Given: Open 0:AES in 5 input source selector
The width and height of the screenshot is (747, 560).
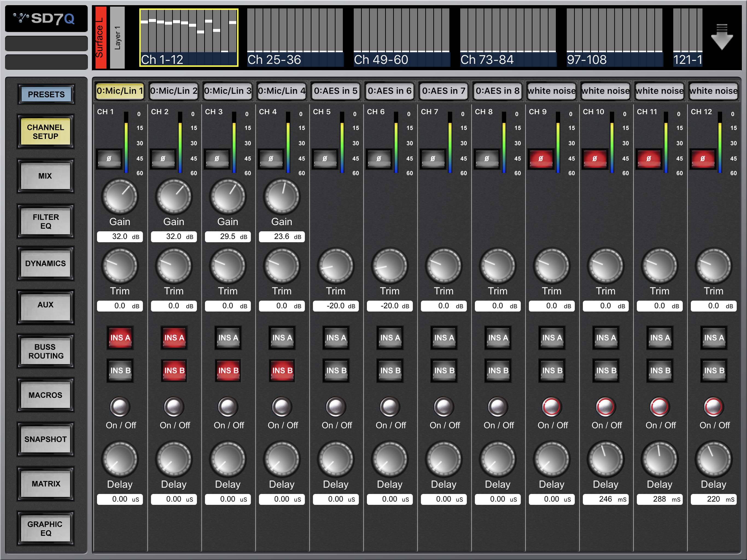Looking at the screenshot, I should (x=336, y=91).
